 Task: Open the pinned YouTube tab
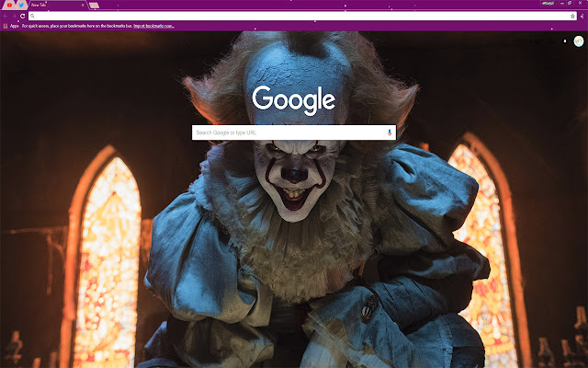(x=9, y=5)
